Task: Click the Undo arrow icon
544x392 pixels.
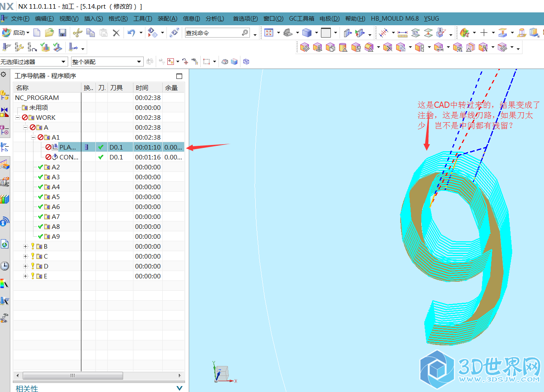Action: pyautogui.click(x=131, y=33)
